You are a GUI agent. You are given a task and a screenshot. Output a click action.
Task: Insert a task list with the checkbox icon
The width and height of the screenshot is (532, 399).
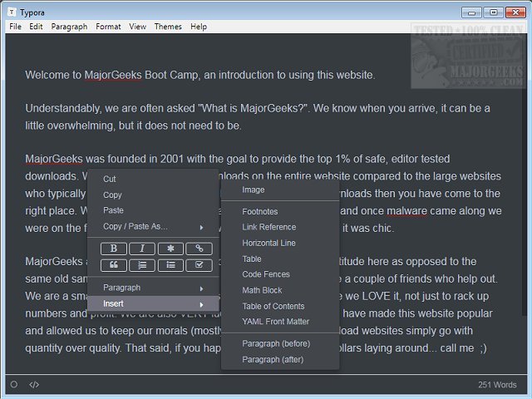(x=199, y=265)
